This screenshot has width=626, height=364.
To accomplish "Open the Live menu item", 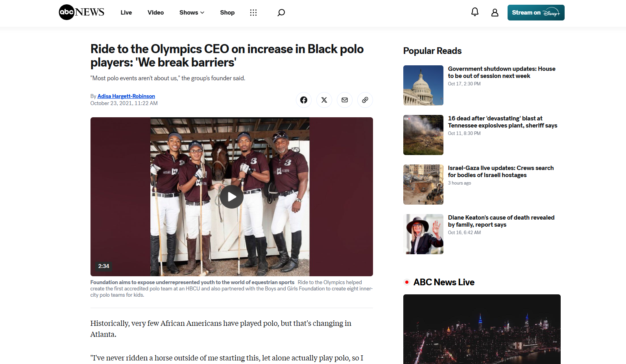I will (126, 13).
